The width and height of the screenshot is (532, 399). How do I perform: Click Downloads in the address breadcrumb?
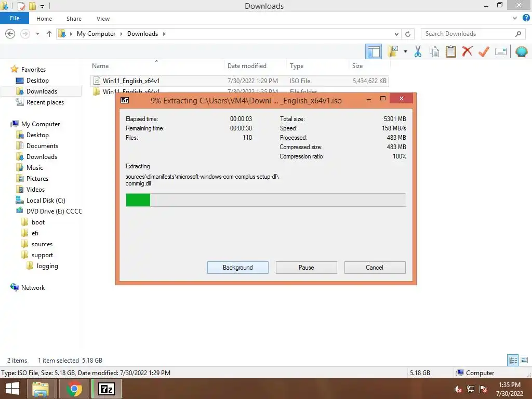[142, 34]
